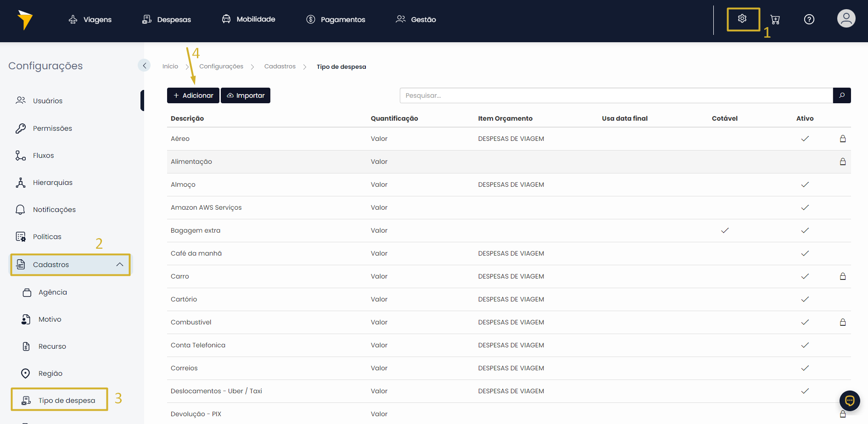The height and width of the screenshot is (424, 868).
Task: Toggle Ativo checkmark for Correios
Action: pos(805,368)
